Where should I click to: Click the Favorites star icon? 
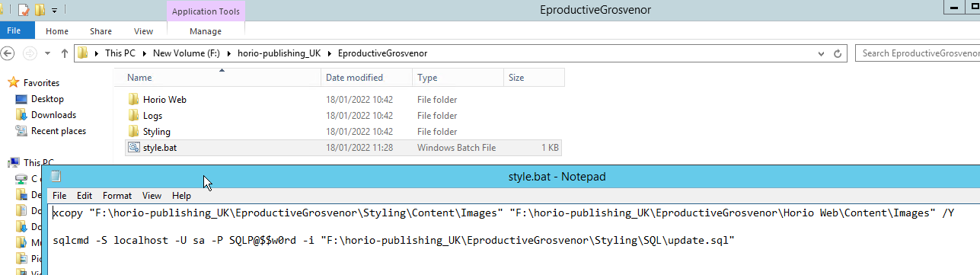[x=13, y=82]
